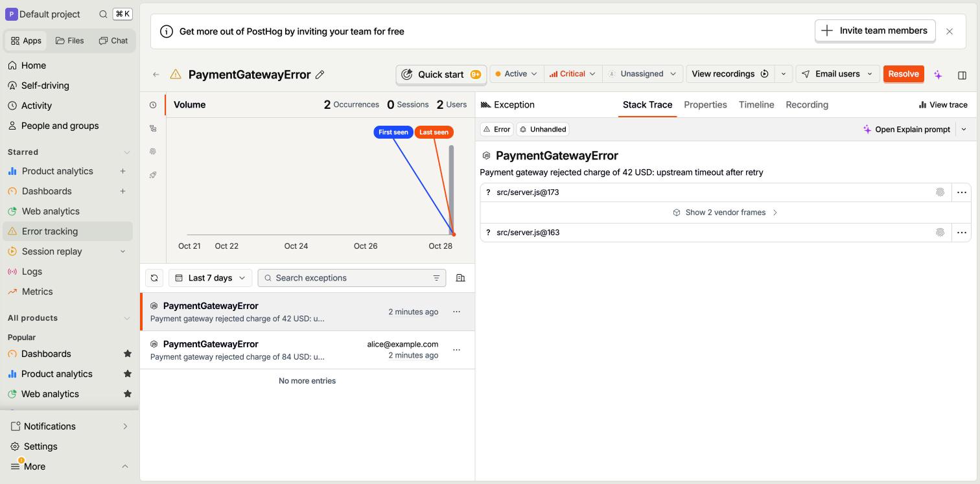The image size is (980, 484).
Task: Open the three-dot menu for src/server.js@173
Action: pos(961,192)
